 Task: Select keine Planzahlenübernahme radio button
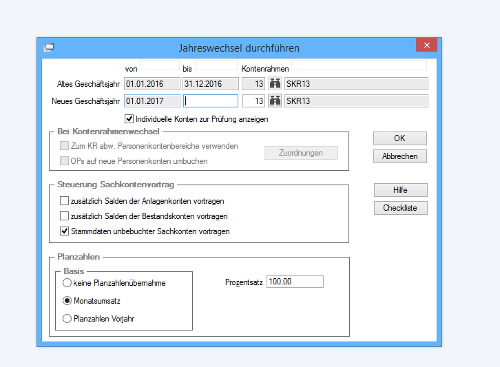67,283
